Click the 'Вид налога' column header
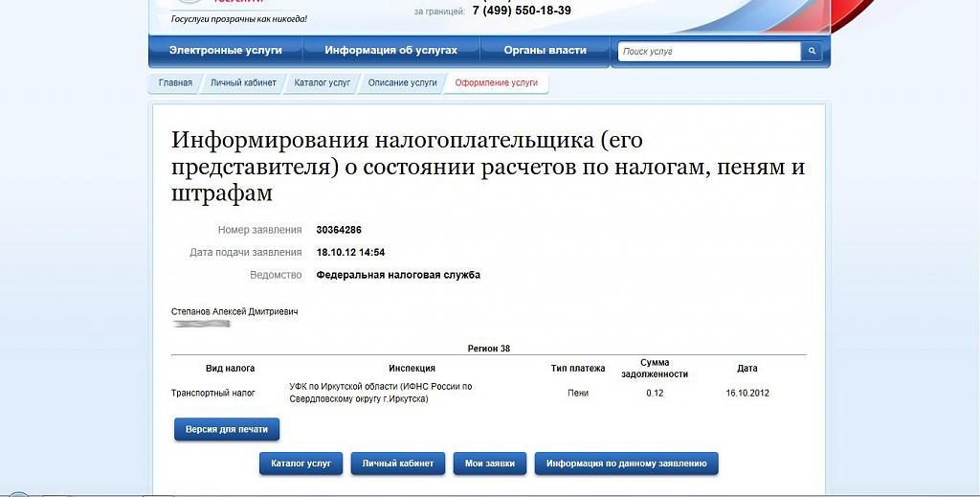The height and width of the screenshot is (497, 980). tap(230, 369)
